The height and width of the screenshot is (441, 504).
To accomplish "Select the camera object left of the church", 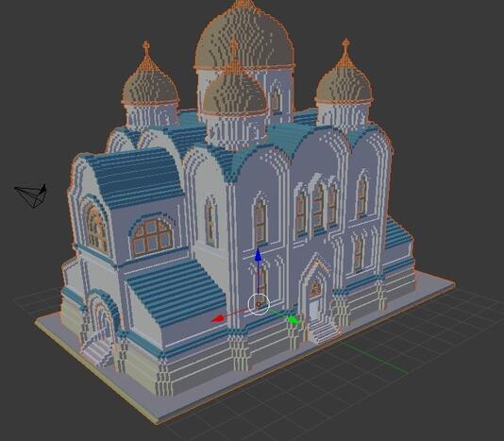I will (31, 195).
